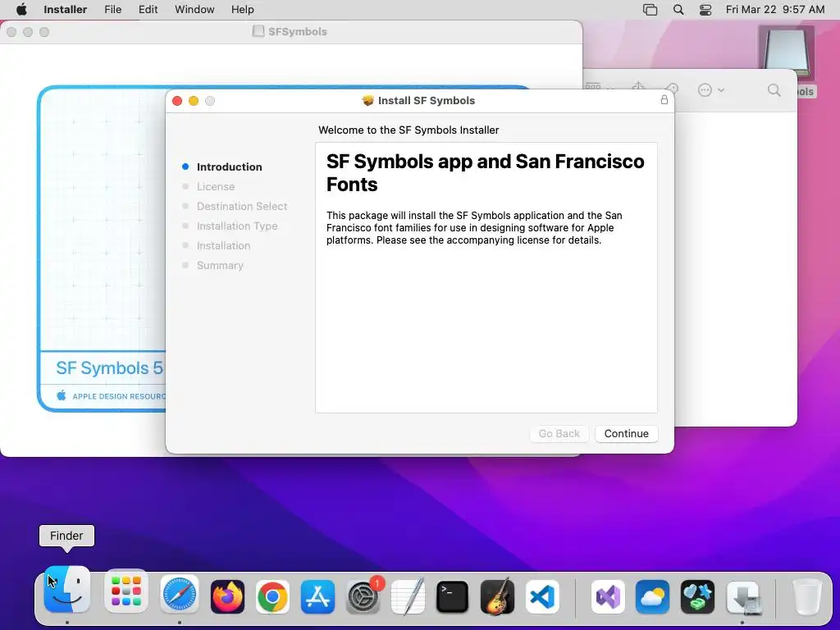Launch GarageBand from the Dock
The image size is (840, 630).
click(x=497, y=596)
